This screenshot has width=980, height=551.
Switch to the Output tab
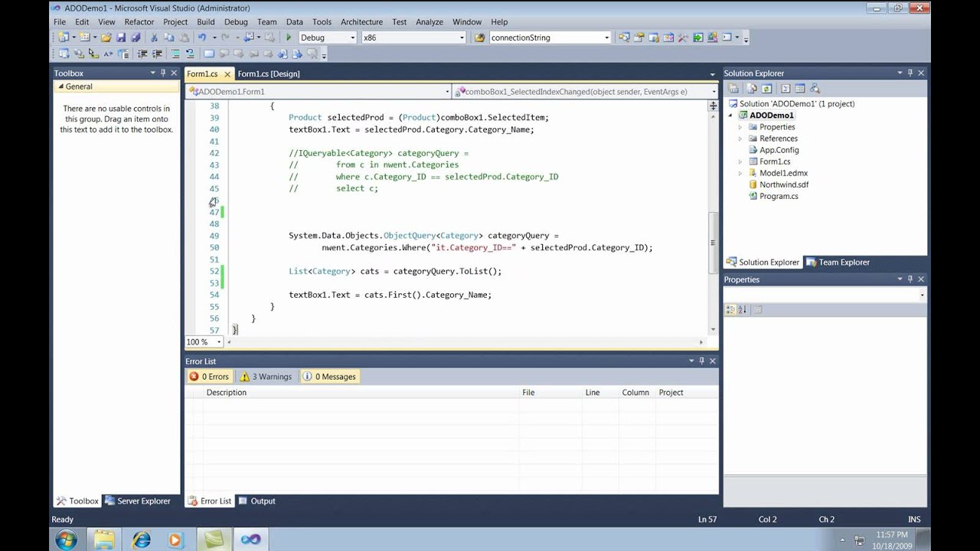[x=256, y=501]
